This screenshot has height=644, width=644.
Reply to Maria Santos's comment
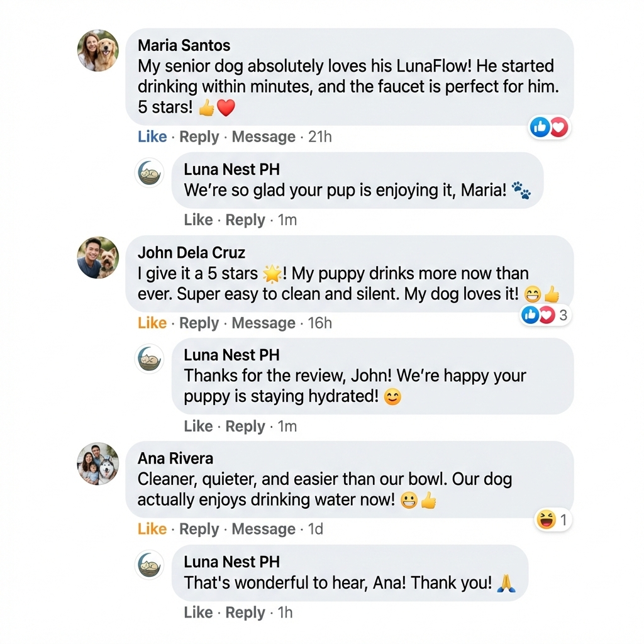pyautogui.click(x=199, y=137)
